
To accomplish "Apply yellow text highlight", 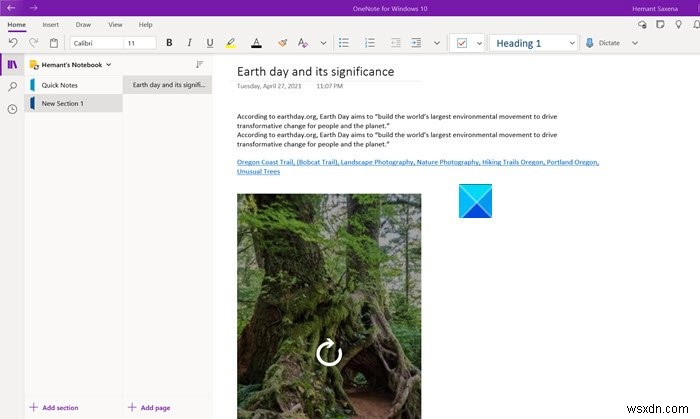I will (230, 43).
